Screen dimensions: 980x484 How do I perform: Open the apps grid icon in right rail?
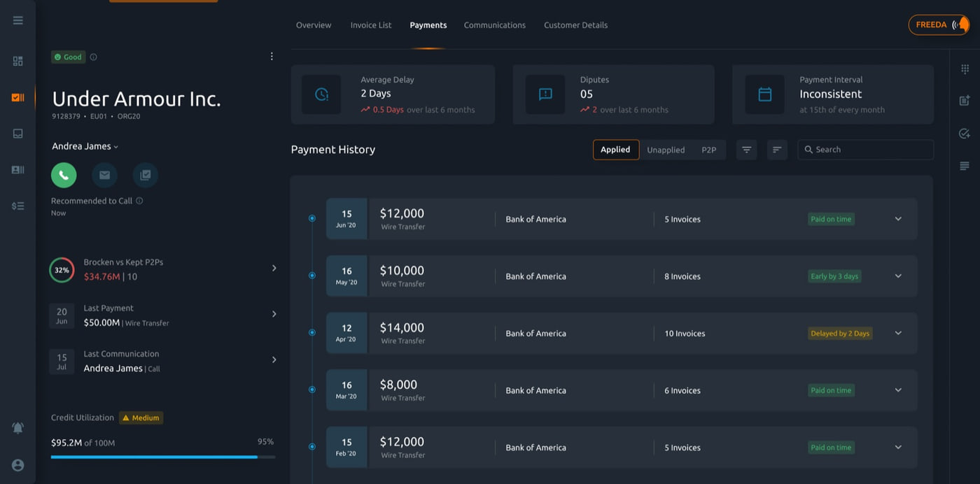click(965, 69)
